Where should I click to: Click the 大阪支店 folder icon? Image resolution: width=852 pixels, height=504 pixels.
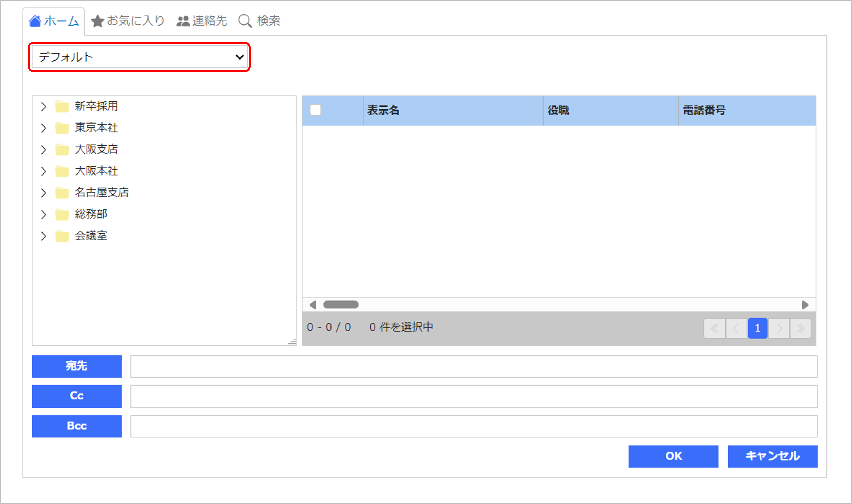coord(62,149)
